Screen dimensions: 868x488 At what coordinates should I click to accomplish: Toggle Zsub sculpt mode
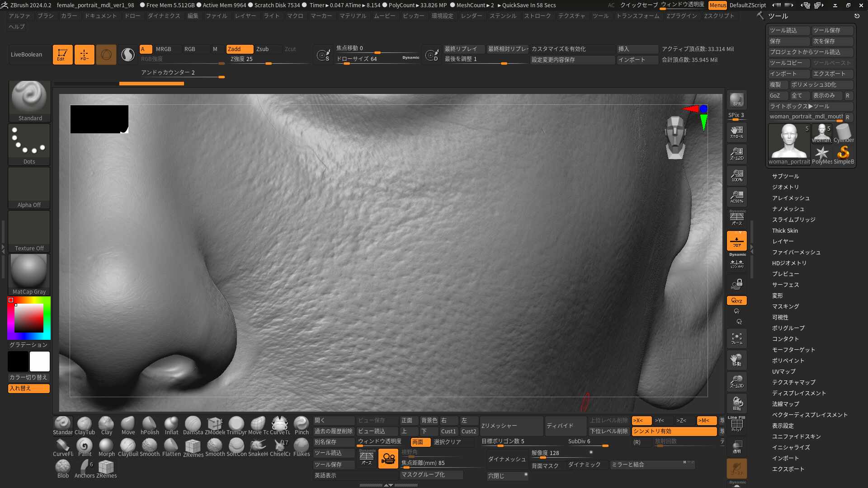click(x=263, y=49)
